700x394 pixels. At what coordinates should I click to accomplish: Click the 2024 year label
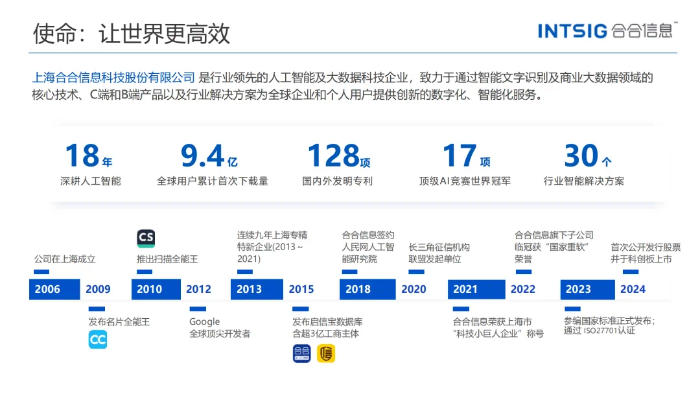pyautogui.click(x=633, y=289)
